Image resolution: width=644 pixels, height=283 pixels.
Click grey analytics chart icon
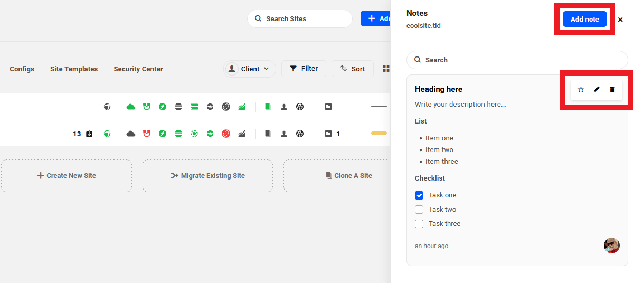click(242, 134)
